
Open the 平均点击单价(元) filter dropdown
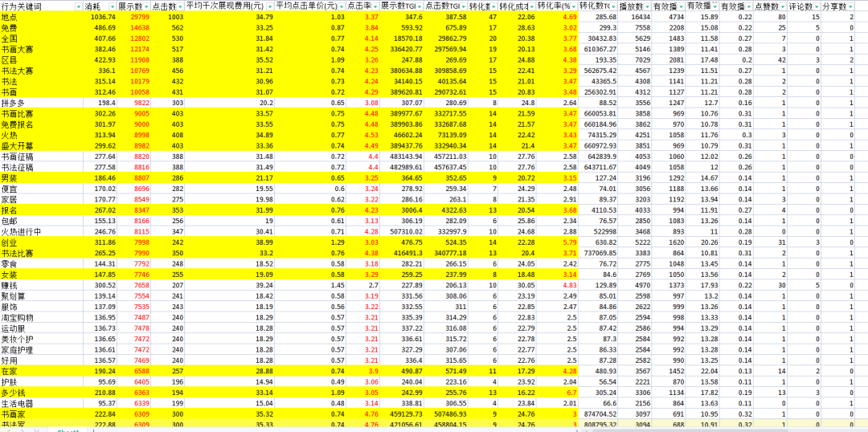click(x=342, y=6)
